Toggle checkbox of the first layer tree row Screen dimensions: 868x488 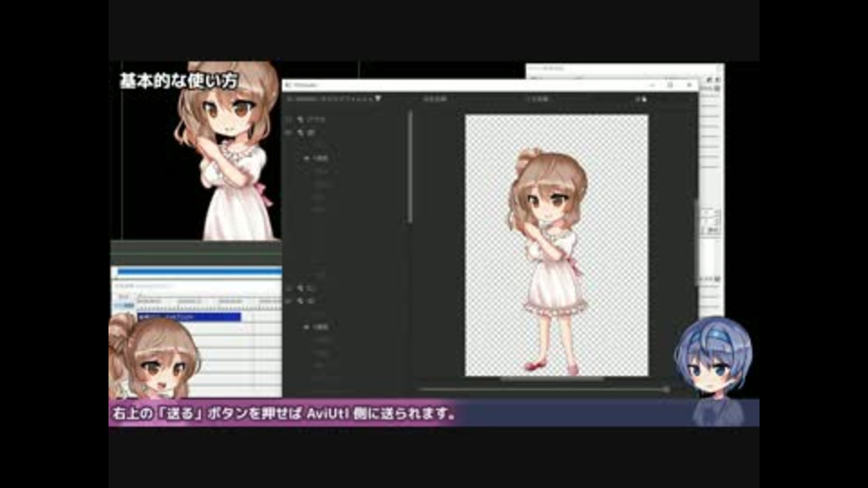pos(288,119)
